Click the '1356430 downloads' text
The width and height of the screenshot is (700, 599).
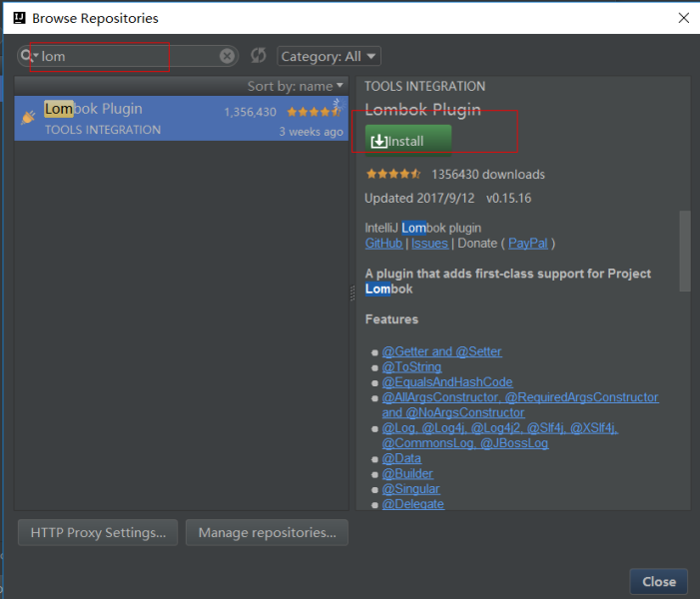488,174
